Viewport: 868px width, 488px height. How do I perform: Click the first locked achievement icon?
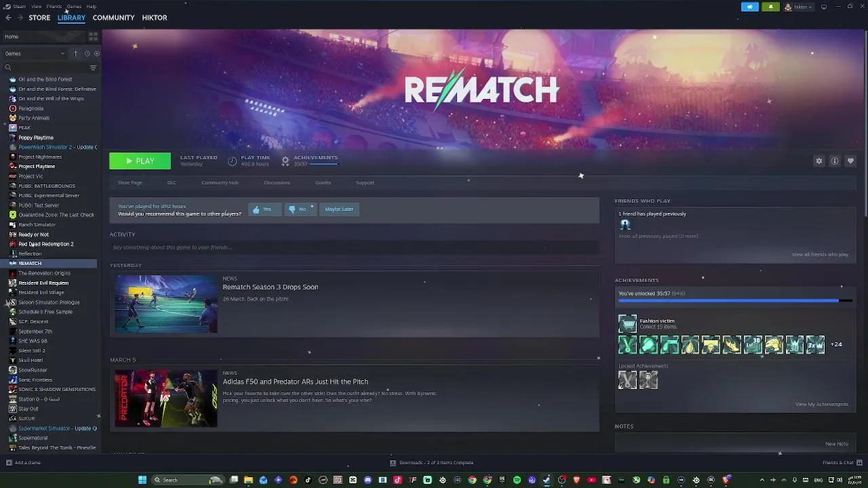click(x=627, y=380)
